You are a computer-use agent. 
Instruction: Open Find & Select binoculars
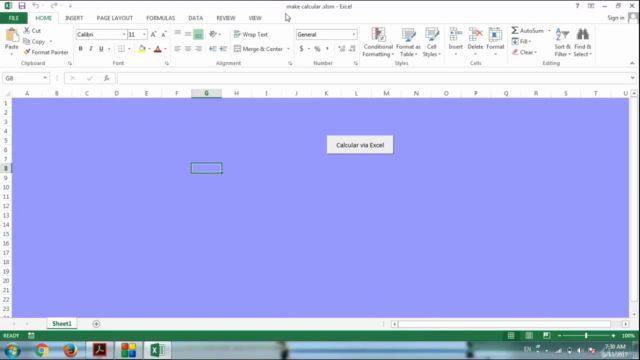coord(582,42)
